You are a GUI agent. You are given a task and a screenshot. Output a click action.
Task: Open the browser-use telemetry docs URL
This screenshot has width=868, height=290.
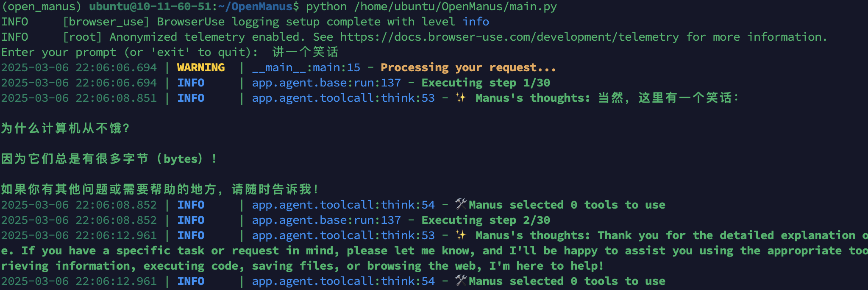(509, 37)
